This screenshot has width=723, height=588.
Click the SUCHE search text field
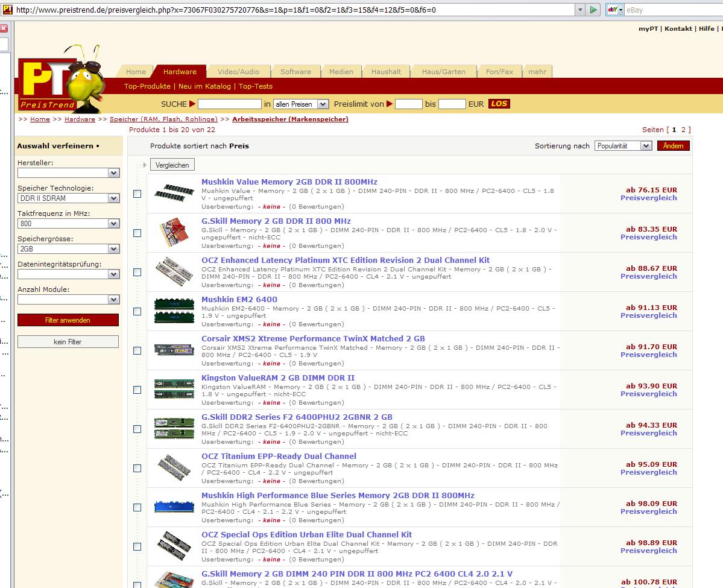pos(230,104)
